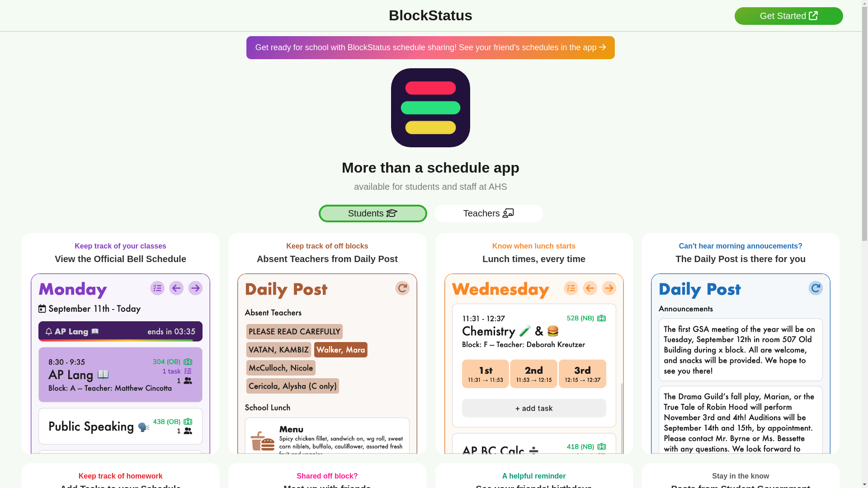Click the refresh icon on blue Daily Post
Screen dimensions: 868x488
pos(815,288)
